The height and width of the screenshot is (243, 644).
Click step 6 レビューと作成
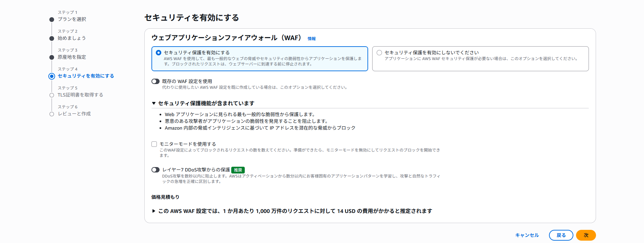(x=74, y=114)
